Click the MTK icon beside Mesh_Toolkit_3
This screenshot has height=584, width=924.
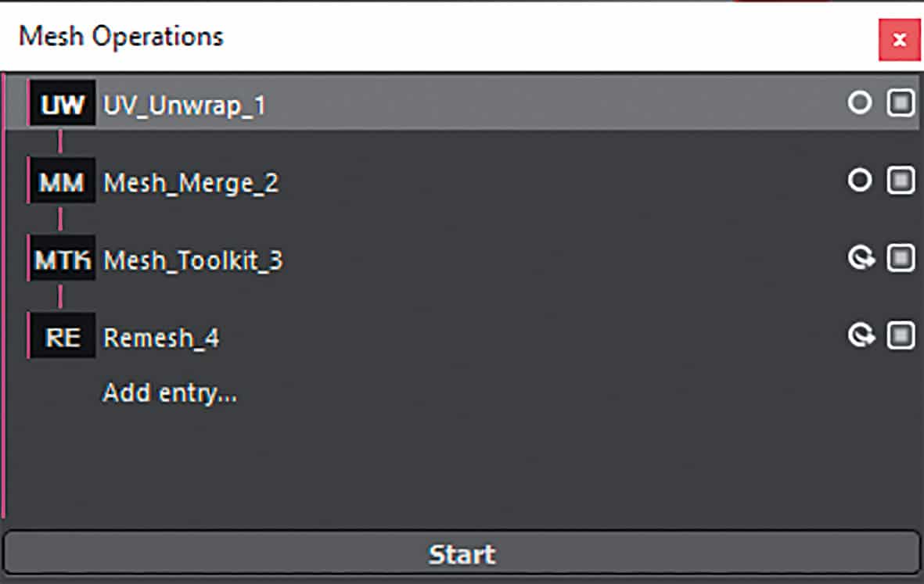pyautogui.click(x=63, y=258)
